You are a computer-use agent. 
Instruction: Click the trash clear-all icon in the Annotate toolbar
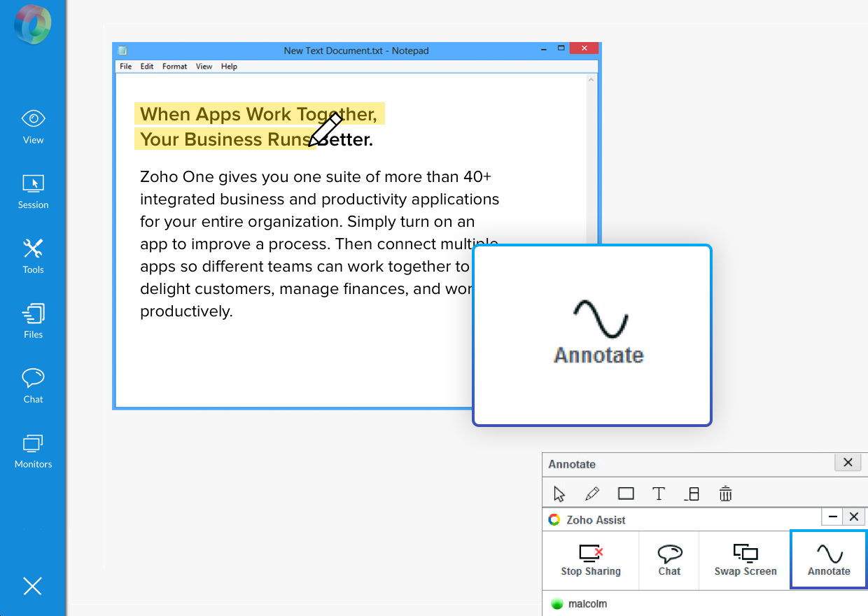pyautogui.click(x=725, y=494)
